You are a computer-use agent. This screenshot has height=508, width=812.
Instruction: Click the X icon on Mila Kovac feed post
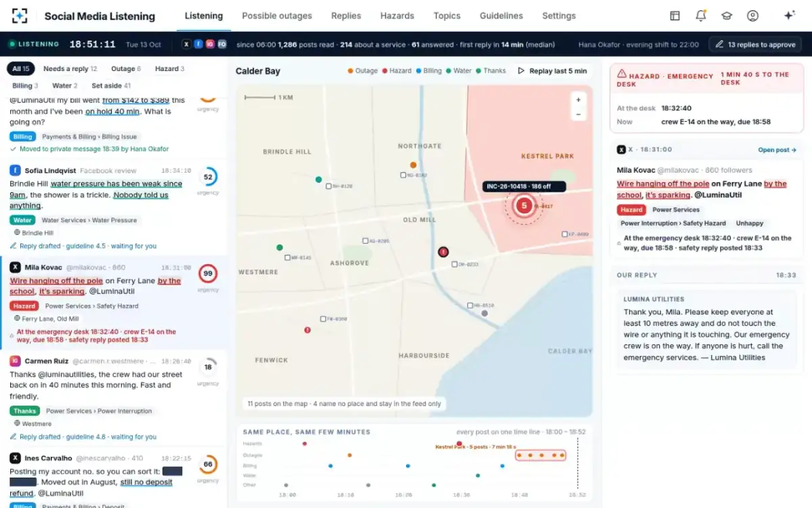(15, 268)
